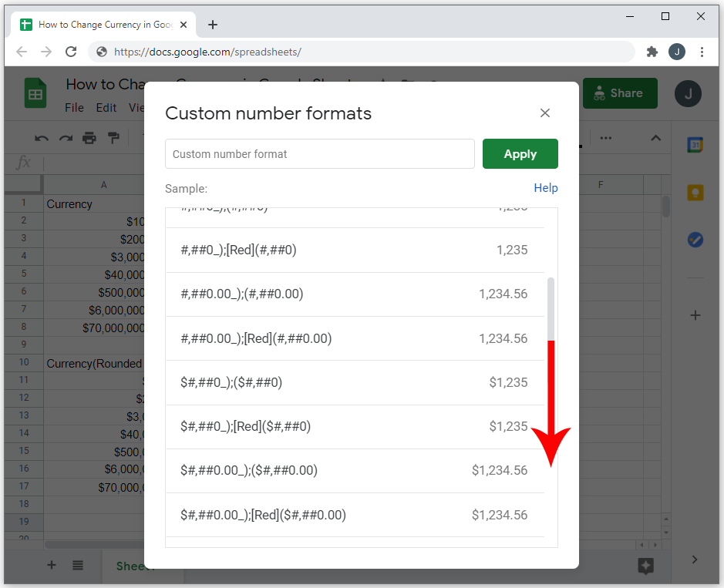
Task: Click the redo icon in toolbar
Action: point(66,138)
